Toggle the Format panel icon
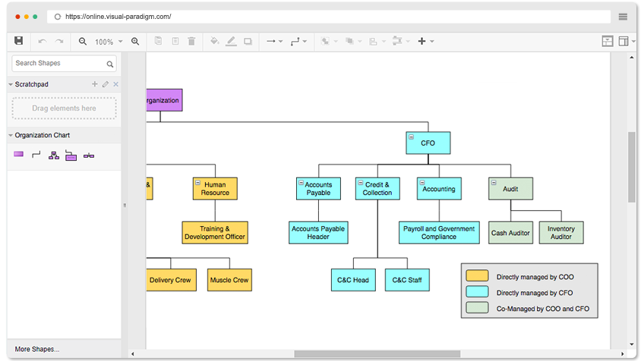Viewport: 644px width, 361px height. pos(623,41)
